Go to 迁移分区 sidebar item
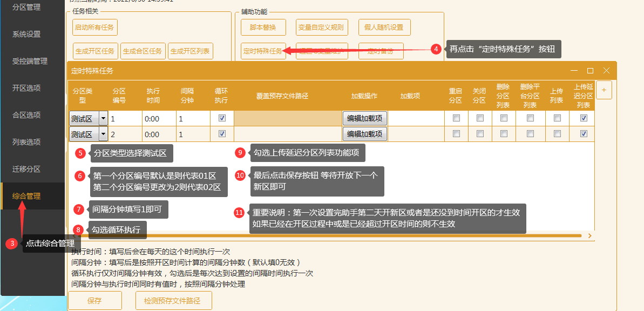The image size is (644, 311). [x=26, y=169]
